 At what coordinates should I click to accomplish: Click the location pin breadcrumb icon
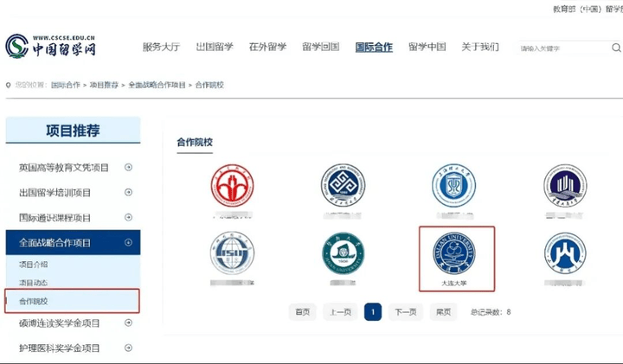[x=8, y=85]
